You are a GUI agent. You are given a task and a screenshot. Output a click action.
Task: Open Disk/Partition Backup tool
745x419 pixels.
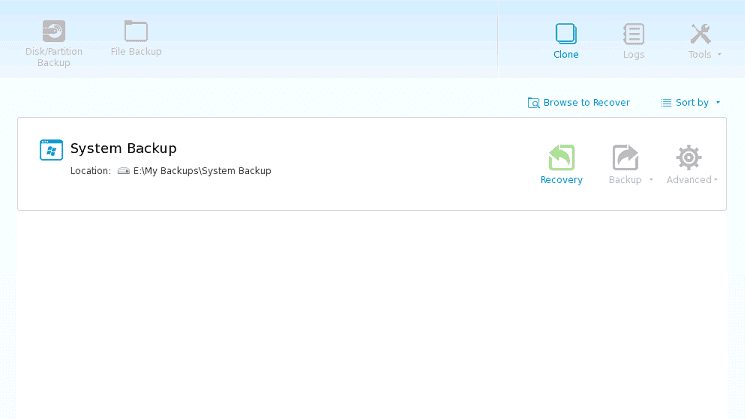(54, 43)
